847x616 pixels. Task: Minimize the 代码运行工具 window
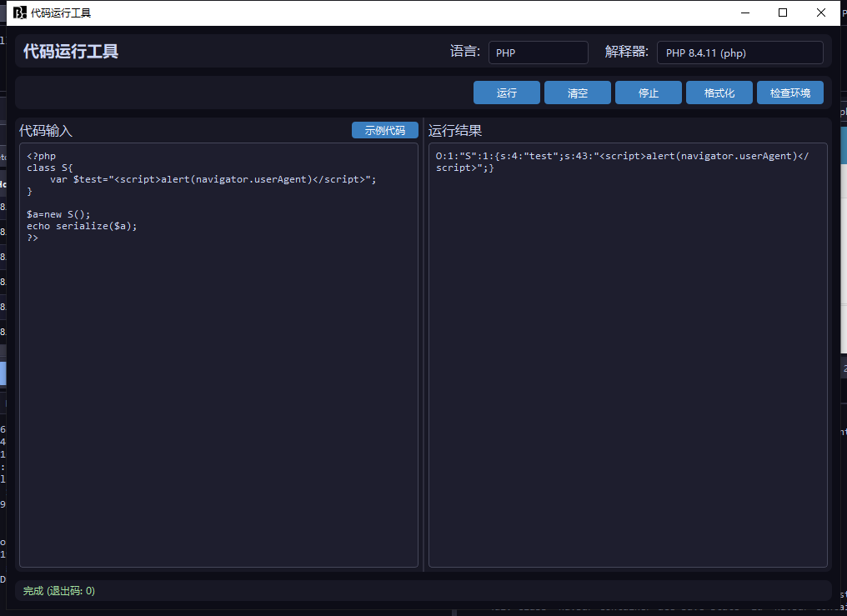click(745, 13)
